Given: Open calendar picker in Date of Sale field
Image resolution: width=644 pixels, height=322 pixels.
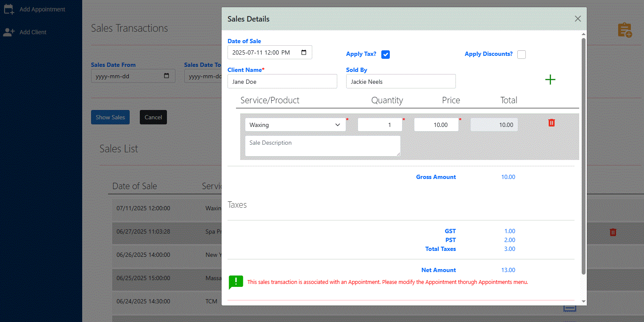Looking at the screenshot, I should tap(304, 52).
